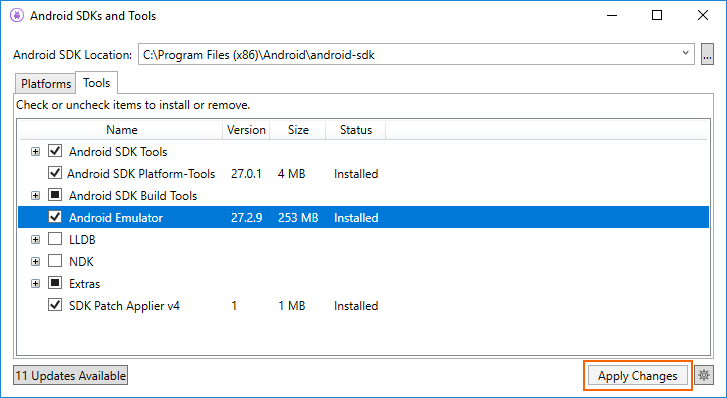This screenshot has width=727, height=398.
Task: Click the browse ellipsis button for SDK location
Action: tap(707, 55)
